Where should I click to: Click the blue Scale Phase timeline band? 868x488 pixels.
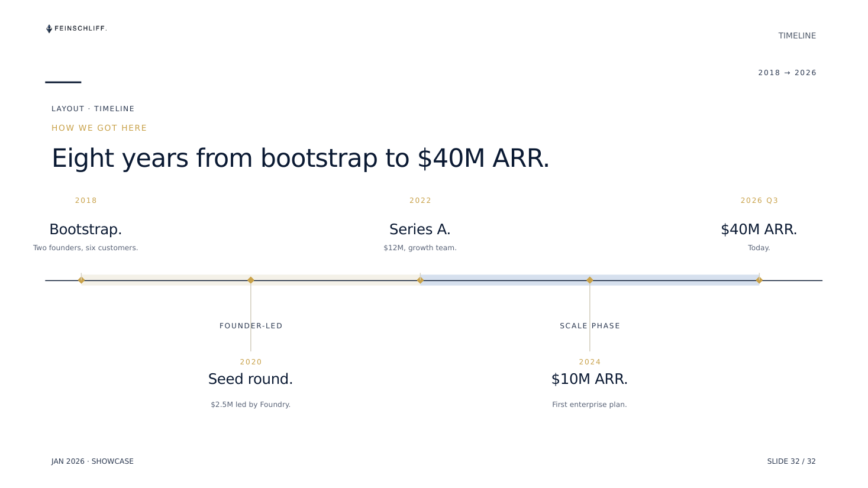(x=590, y=280)
